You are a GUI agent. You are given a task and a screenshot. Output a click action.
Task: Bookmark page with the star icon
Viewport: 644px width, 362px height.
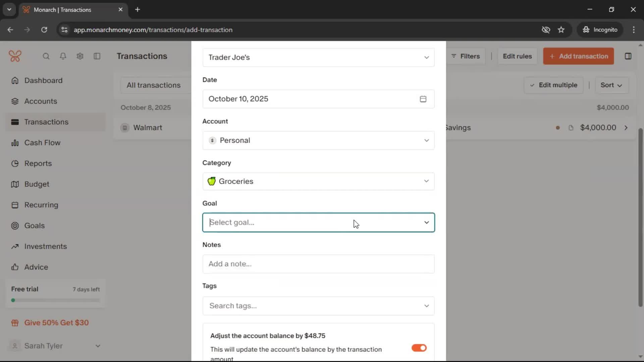pyautogui.click(x=561, y=30)
